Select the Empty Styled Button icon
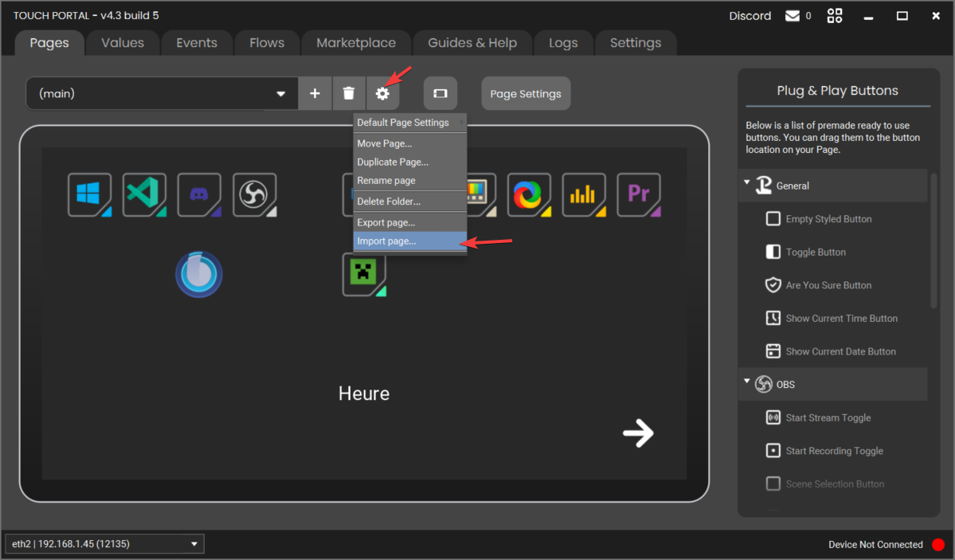 coord(773,219)
